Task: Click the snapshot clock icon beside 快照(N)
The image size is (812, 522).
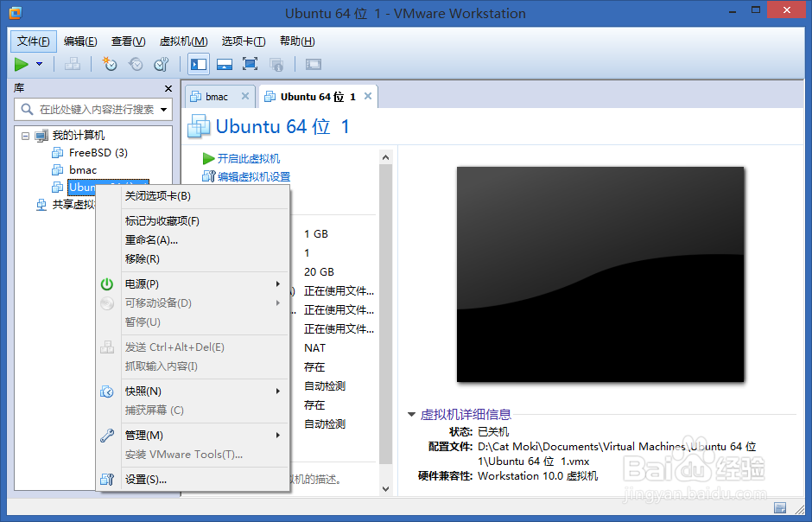Action: (x=106, y=391)
